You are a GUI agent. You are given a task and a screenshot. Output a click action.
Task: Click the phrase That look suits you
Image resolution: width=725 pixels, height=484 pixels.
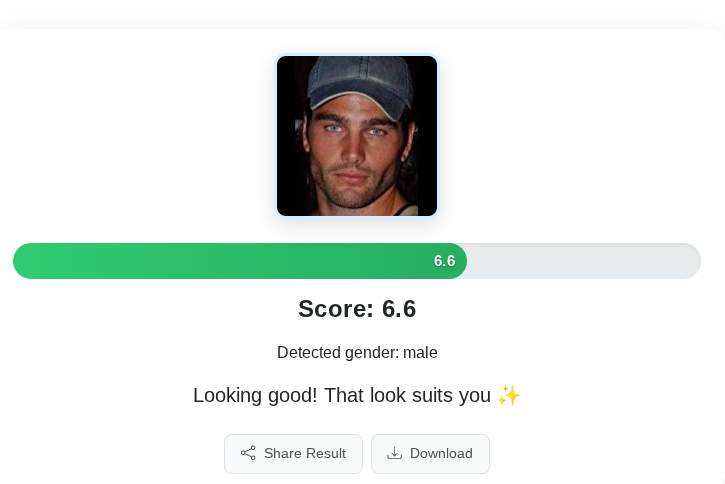pyautogui.click(x=407, y=396)
